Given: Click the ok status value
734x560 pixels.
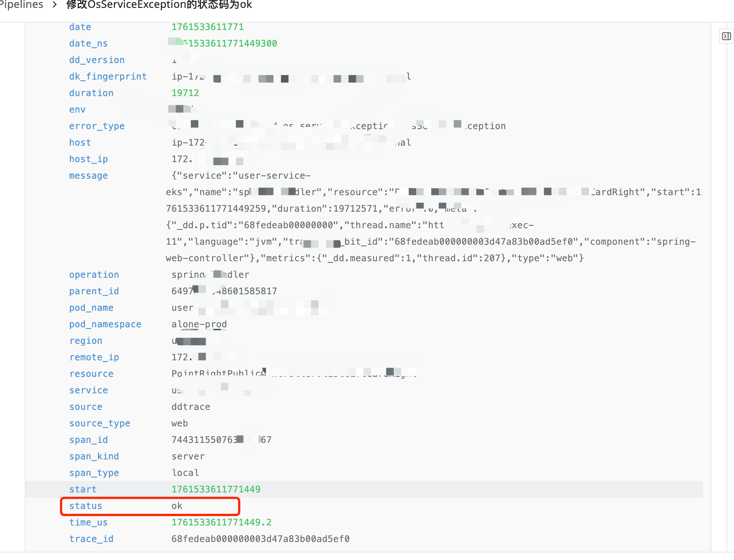Looking at the screenshot, I should point(177,506).
